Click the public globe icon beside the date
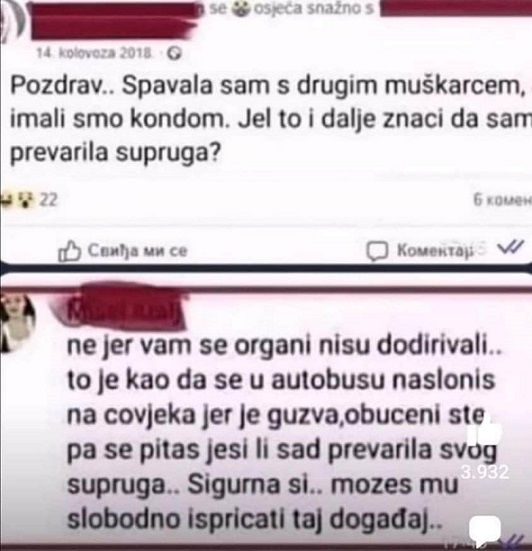Image resolution: width=532 pixels, height=551 pixels. click(x=174, y=54)
